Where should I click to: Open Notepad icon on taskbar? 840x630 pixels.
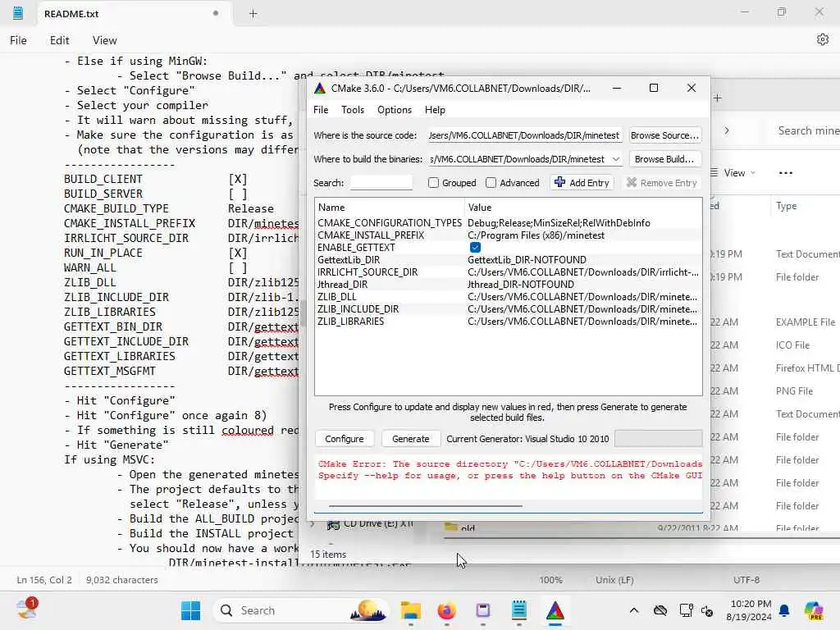pyautogui.click(x=519, y=610)
